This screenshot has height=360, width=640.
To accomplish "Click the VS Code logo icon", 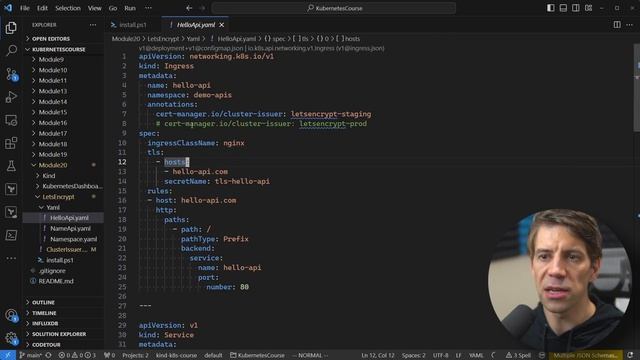I will [8, 8].
